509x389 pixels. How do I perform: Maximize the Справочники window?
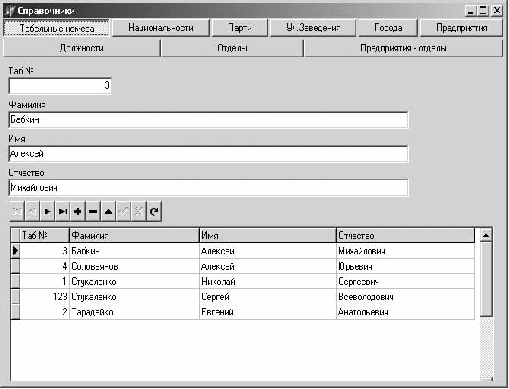click(483, 11)
